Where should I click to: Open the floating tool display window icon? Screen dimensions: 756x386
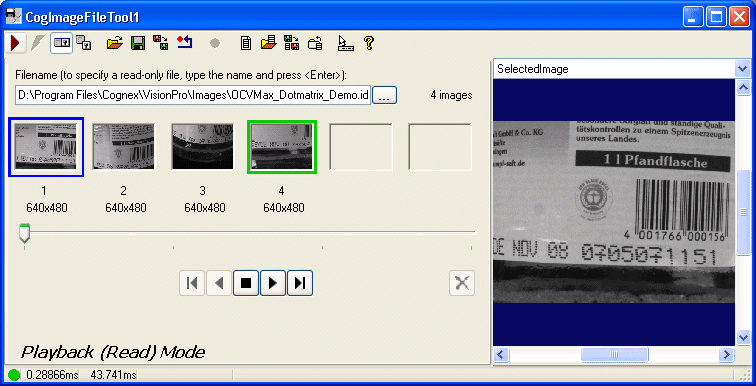pos(84,43)
